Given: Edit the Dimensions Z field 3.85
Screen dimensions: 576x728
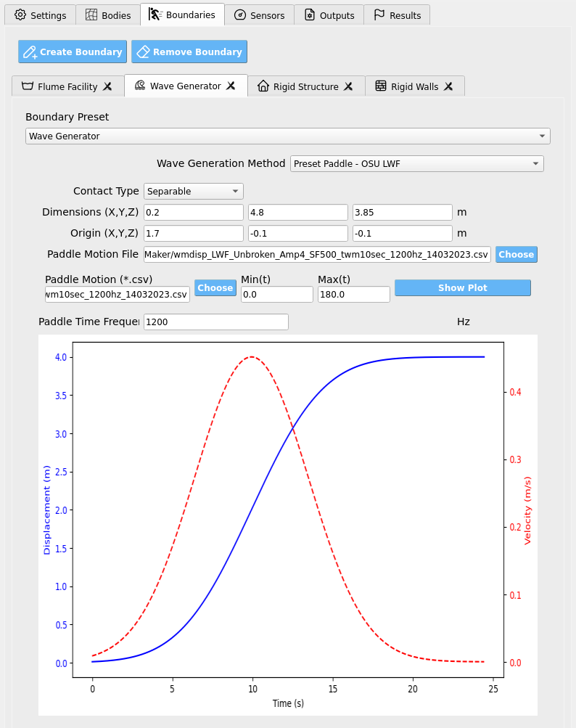Looking at the screenshot, I should [x=403, y=212].
